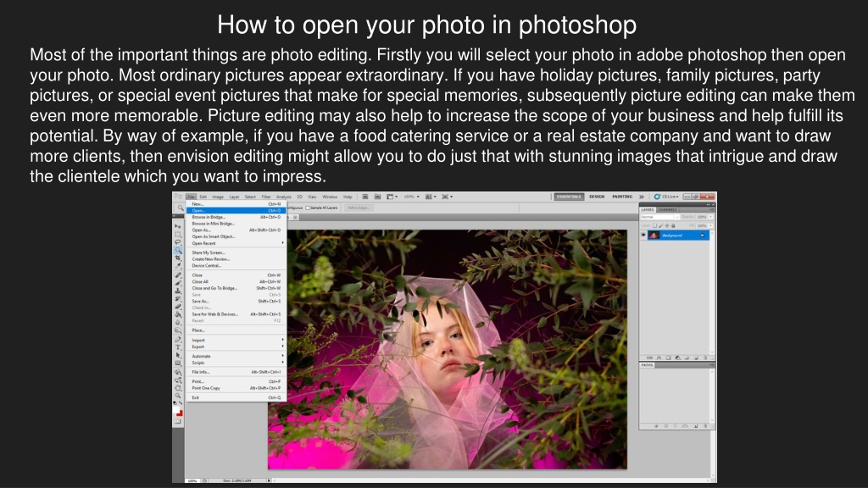Switch to the Essentials workspace
868x488 pixels.
click(569, 197)
